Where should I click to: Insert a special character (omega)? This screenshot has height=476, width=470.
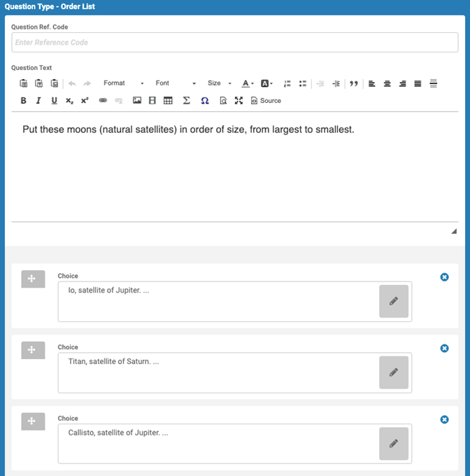tap(205, 101)
